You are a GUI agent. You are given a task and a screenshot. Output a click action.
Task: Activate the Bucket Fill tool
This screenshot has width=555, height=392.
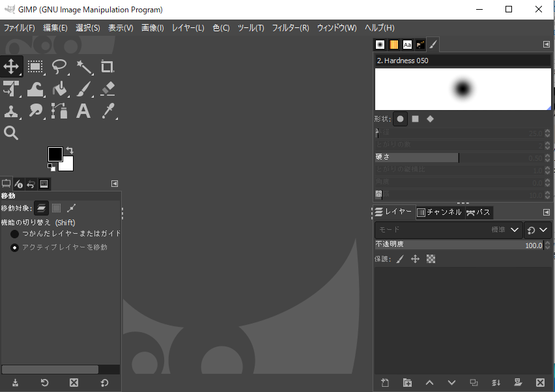(58, 89)
